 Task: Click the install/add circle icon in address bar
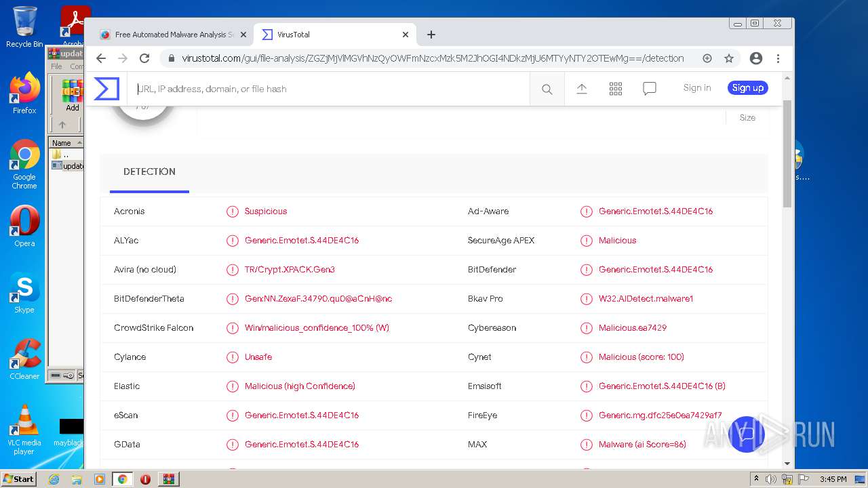pos(707,58)
